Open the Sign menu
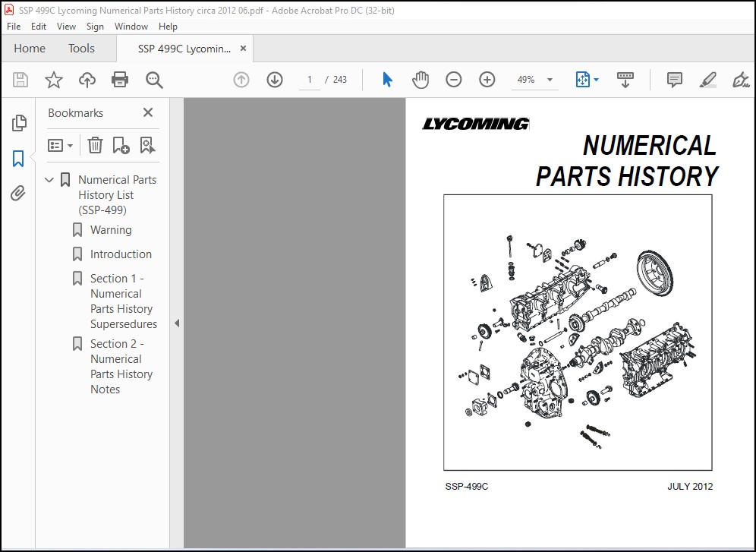Image resolution: width=756 pixels, height=552 pixels. tap(95, 27)
